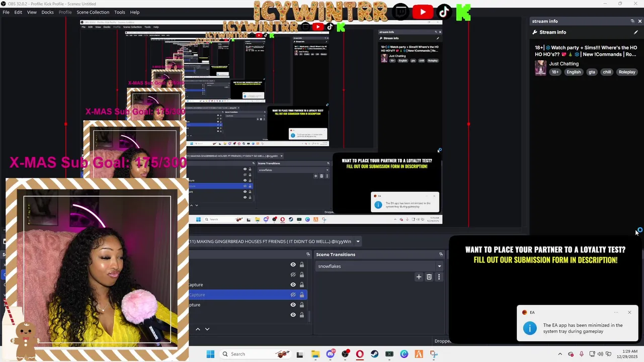Open network settings tray icon
The height and width of the screenshot is (362, 644).
[592, 354]
